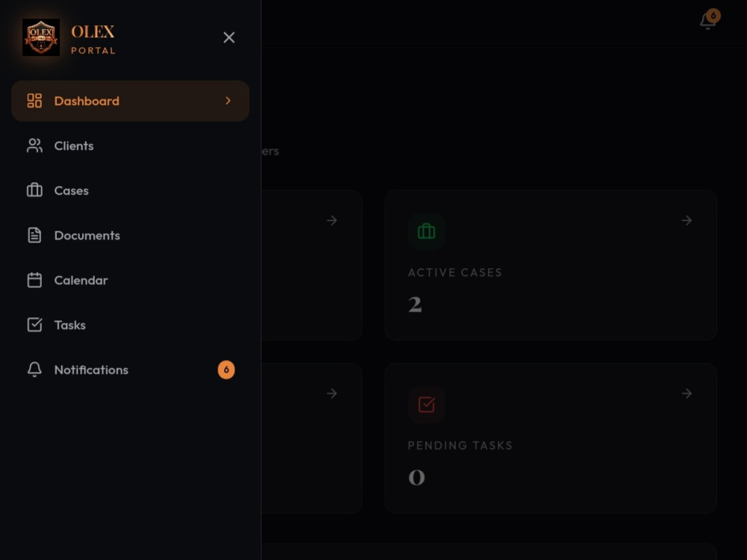The height and width of the screenshot is (560, 747).
Task: Click the ACTIVE CASES label
Action: point(455,273)
